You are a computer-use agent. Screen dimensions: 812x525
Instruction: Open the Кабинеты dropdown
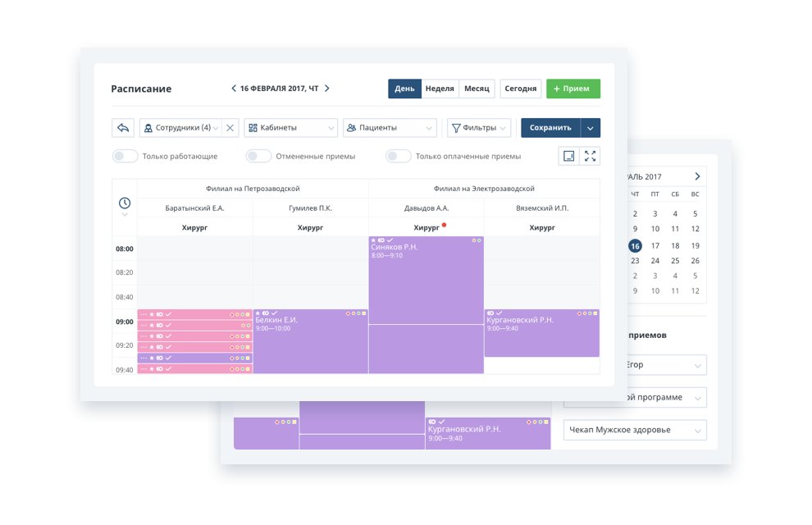tap(290, 128)
